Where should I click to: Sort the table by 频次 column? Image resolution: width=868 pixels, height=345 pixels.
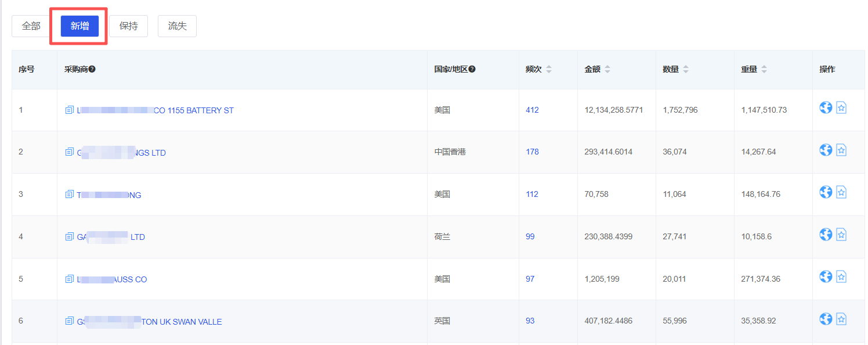click(x=548, y=69)
